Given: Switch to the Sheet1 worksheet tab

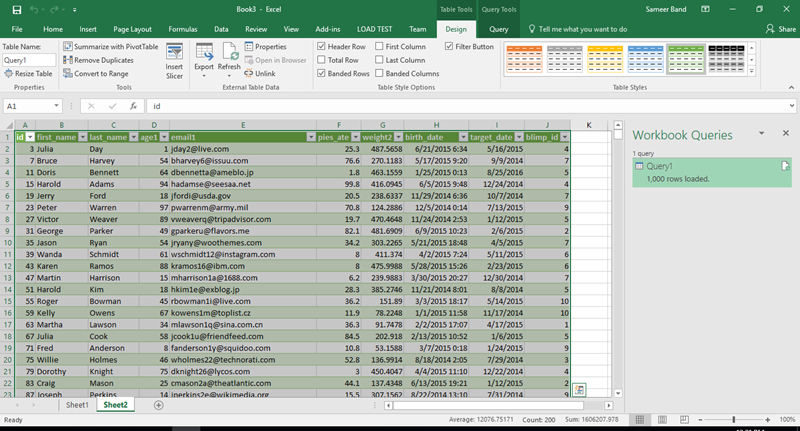Looking at the screenshot, I should [x=76, y=405].
